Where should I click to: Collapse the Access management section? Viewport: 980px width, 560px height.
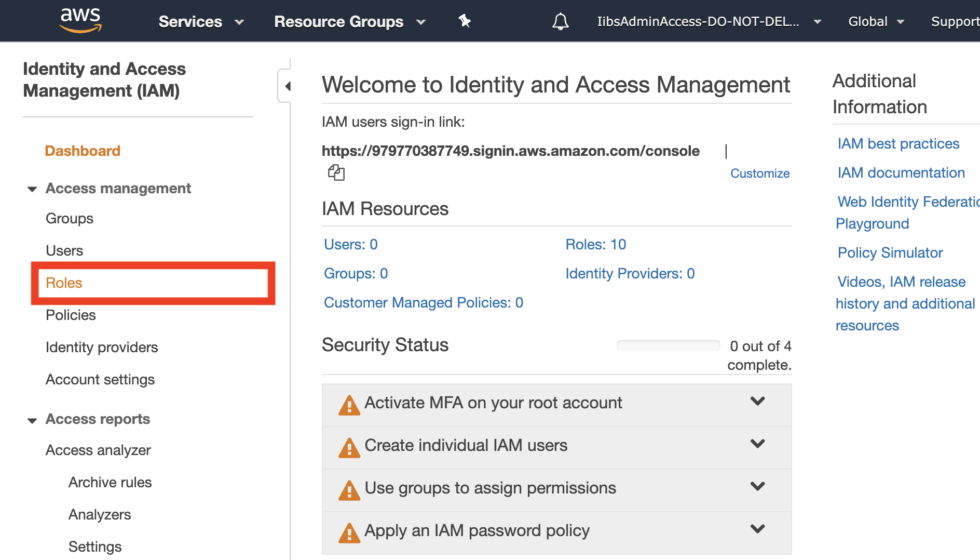click(x=32, y=189)
